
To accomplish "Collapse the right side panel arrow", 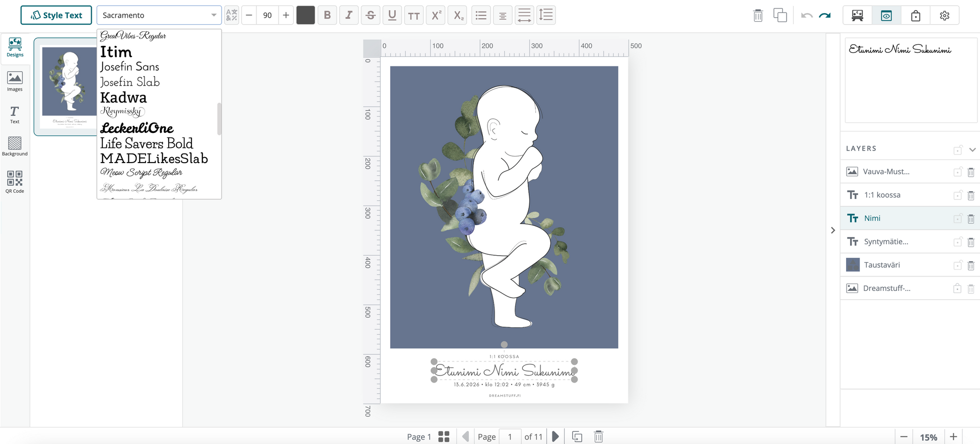I will coord(833,230).
